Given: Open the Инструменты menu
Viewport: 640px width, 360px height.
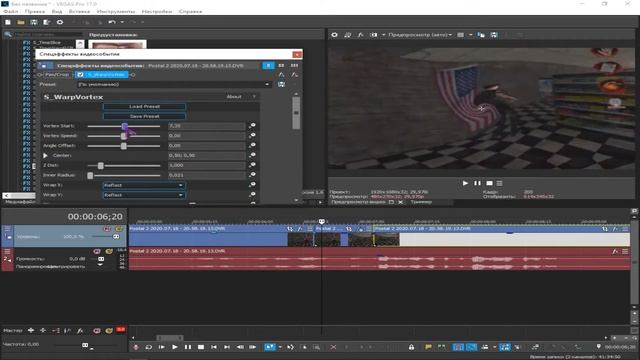Looking at the screenshot, I should pyautogui.click(x=116, y=11).
